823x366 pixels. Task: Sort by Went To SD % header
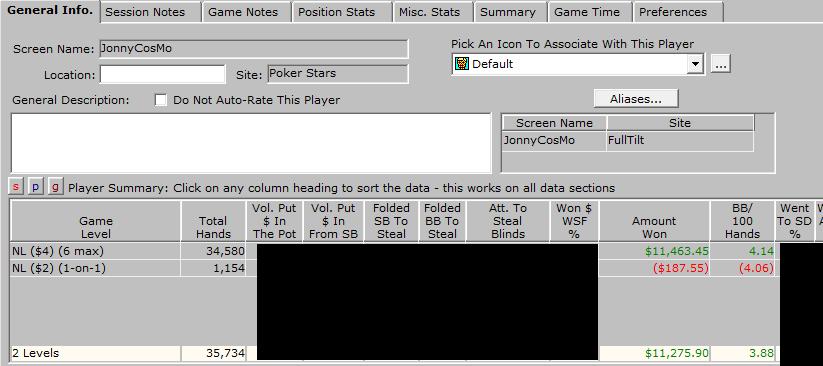coord(794,221)
